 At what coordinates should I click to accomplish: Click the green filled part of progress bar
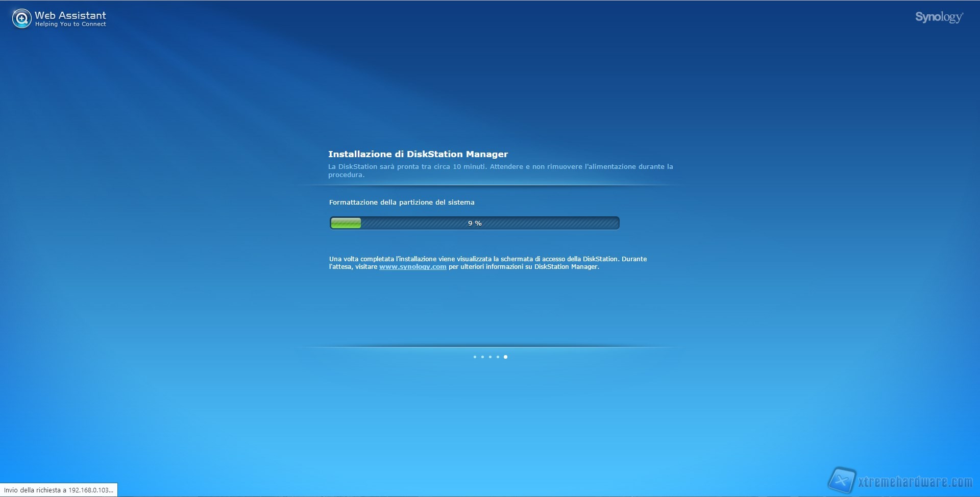[346, 223]
